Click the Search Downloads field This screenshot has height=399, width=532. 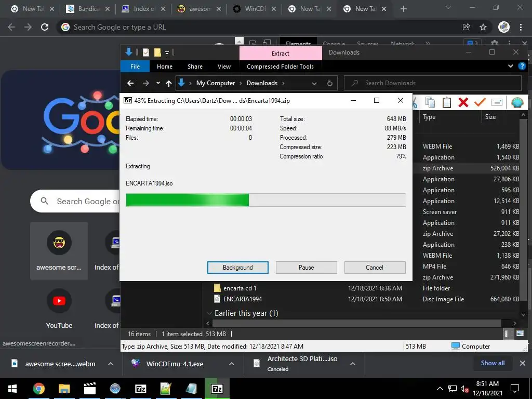click(433, 83)
